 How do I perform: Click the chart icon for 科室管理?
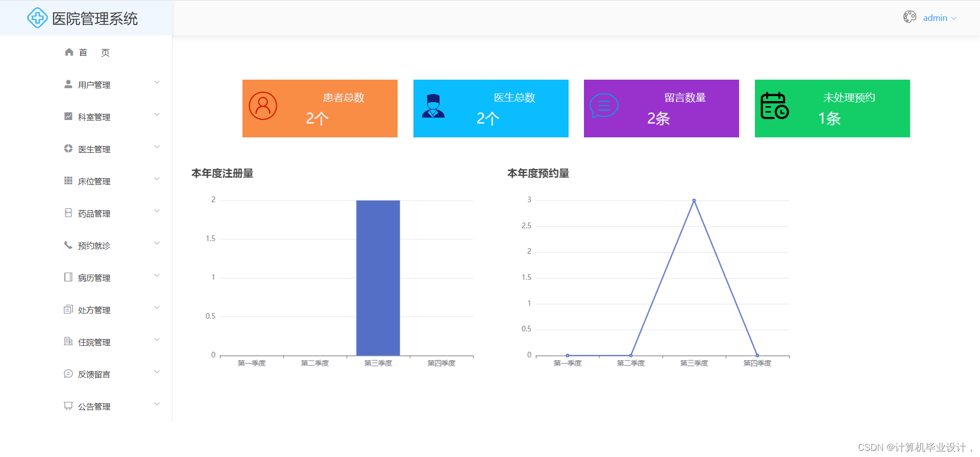click(68, 116)
